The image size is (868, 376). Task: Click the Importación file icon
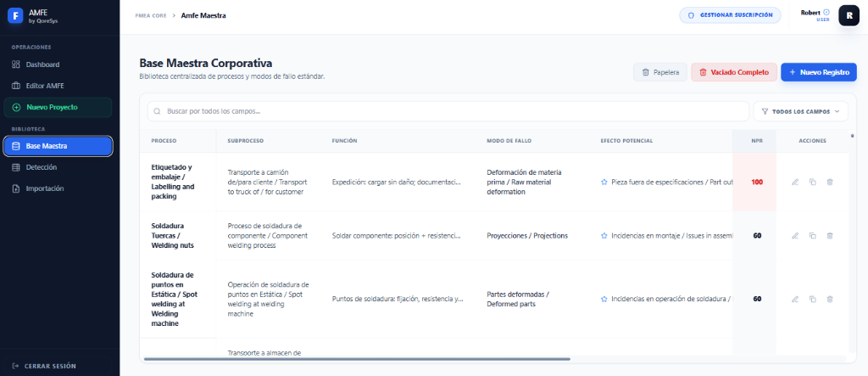point(15,189)
